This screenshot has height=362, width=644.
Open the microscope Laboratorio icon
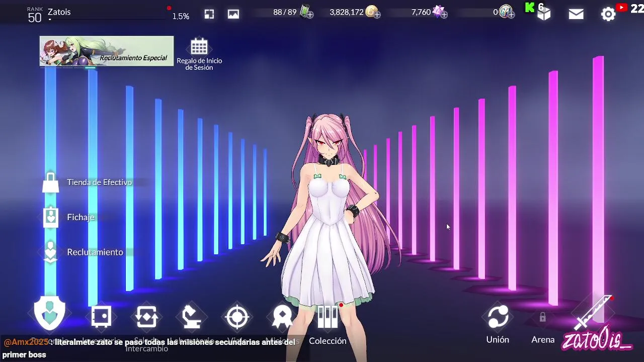(191, 317)
